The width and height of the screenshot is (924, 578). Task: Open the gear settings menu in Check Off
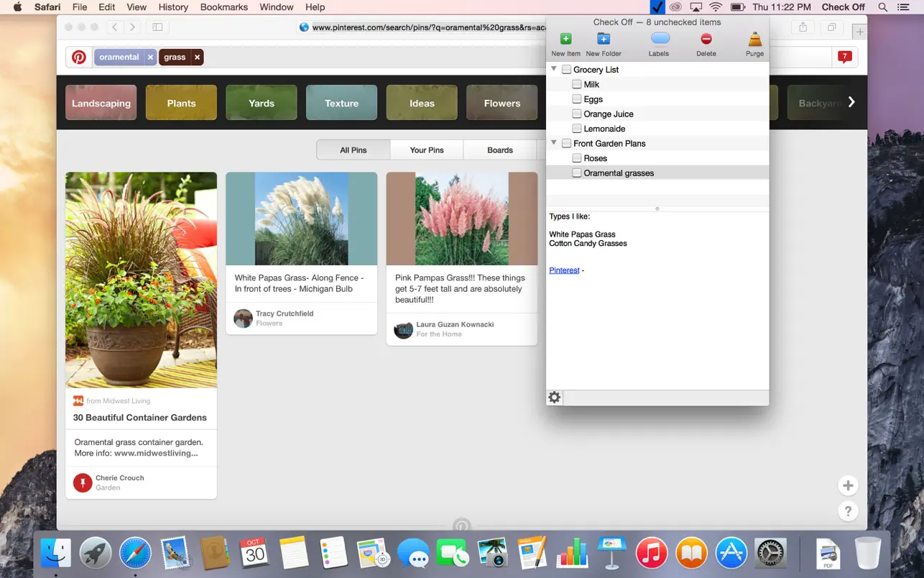tap(555, 398)
